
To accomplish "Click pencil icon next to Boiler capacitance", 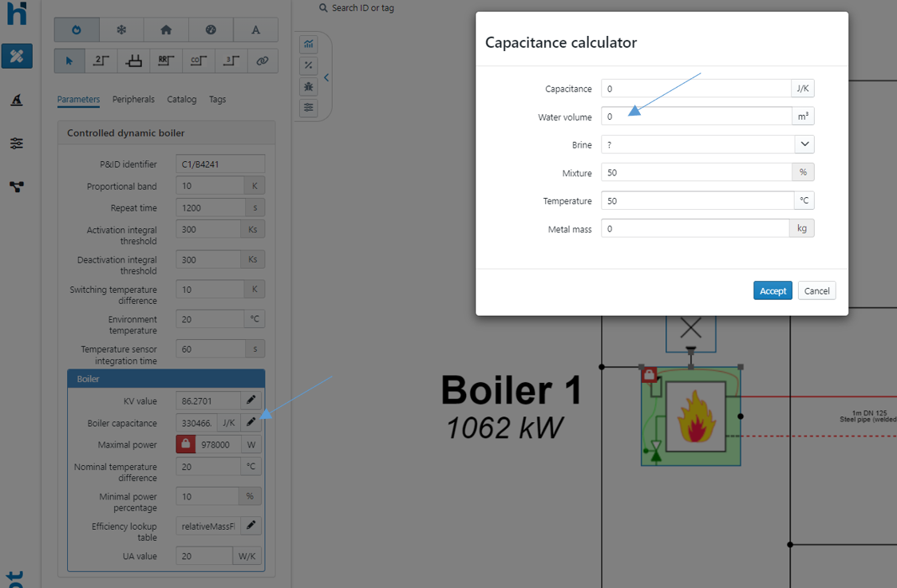I will coord(251,422).
